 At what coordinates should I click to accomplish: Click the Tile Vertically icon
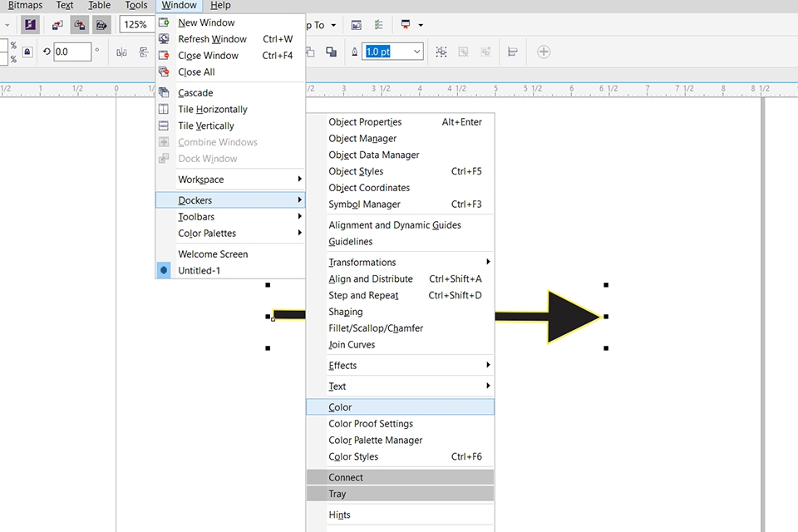[164, 126]
